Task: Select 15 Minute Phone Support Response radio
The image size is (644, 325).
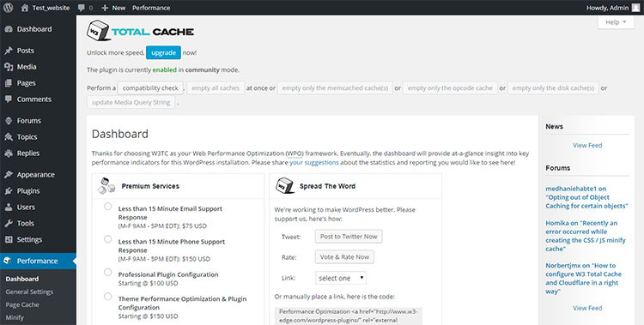Action: [x=107, y=239]
